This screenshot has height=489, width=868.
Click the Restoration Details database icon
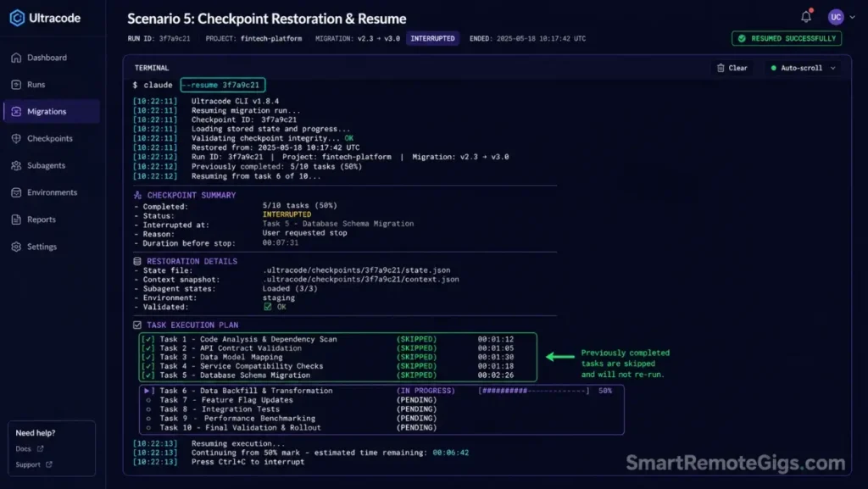coord(137,261)
